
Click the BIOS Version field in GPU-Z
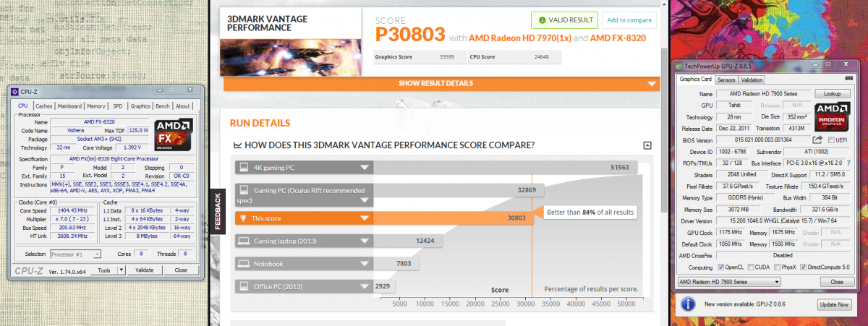pos(764,140)
